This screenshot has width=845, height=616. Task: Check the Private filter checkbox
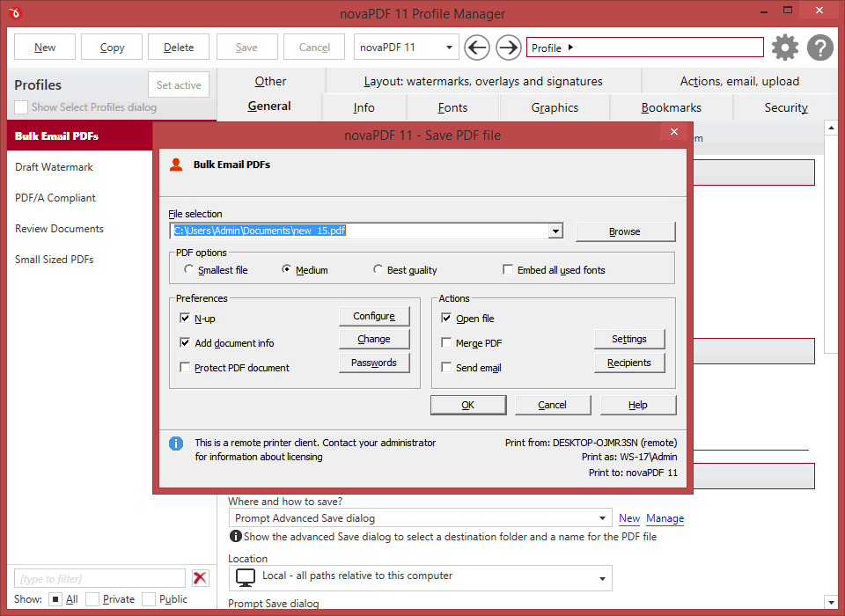pyautogui.click(x=92, y=598)
